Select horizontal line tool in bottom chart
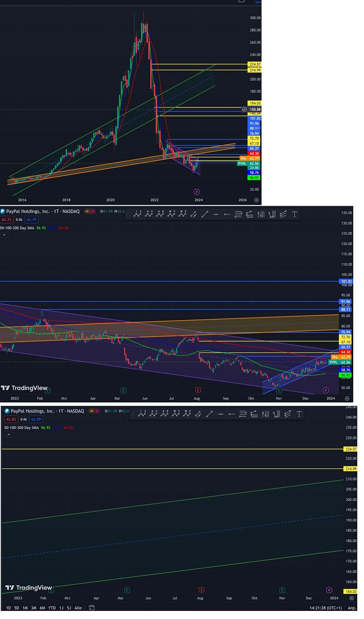The height and width of the screenshot is (619, 364). tap(221, 414)
